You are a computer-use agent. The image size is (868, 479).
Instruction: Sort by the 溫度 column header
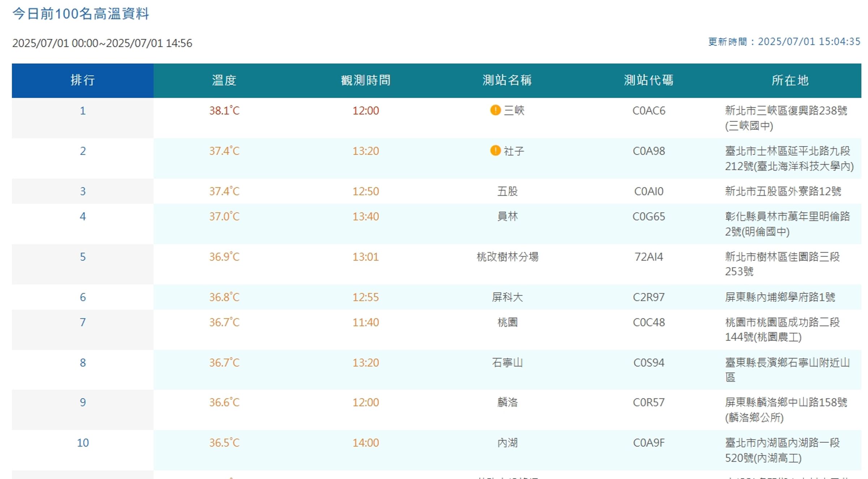224,80
